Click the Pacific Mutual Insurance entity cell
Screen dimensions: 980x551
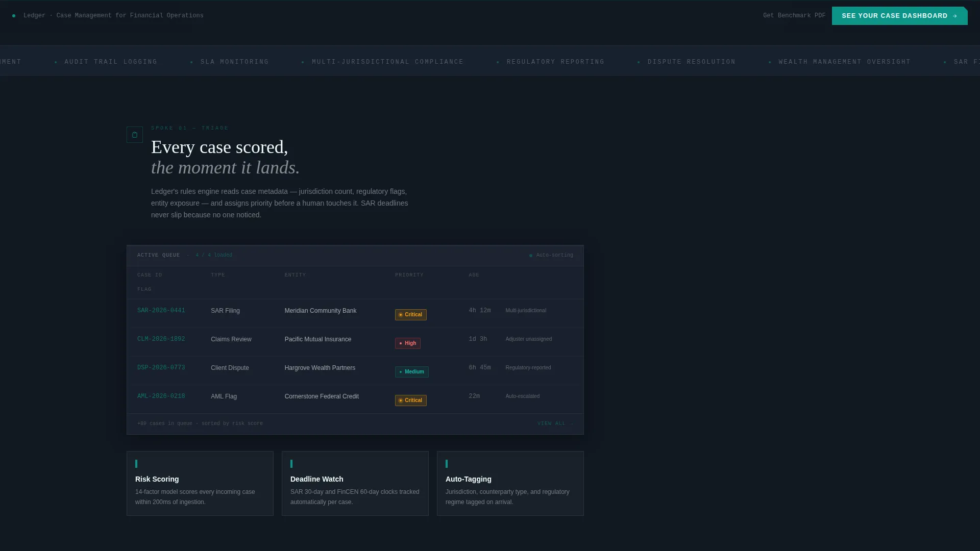(x=318, y=339)
